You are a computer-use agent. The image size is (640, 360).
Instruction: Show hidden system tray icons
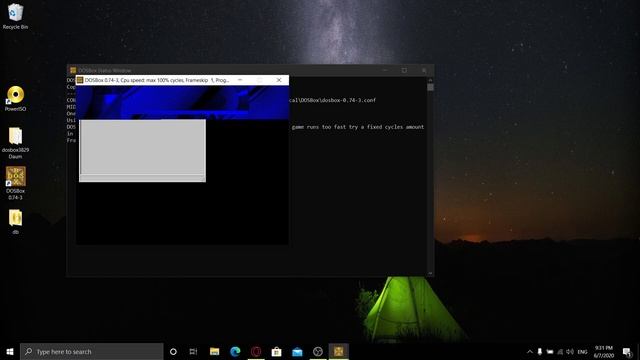(x=530, y=351)
